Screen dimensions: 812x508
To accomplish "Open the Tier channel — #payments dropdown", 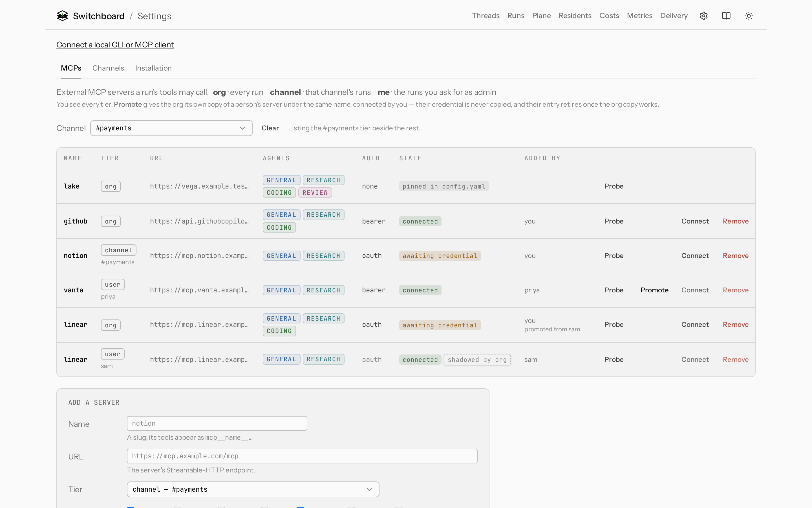I will click(x=253, y=489).
